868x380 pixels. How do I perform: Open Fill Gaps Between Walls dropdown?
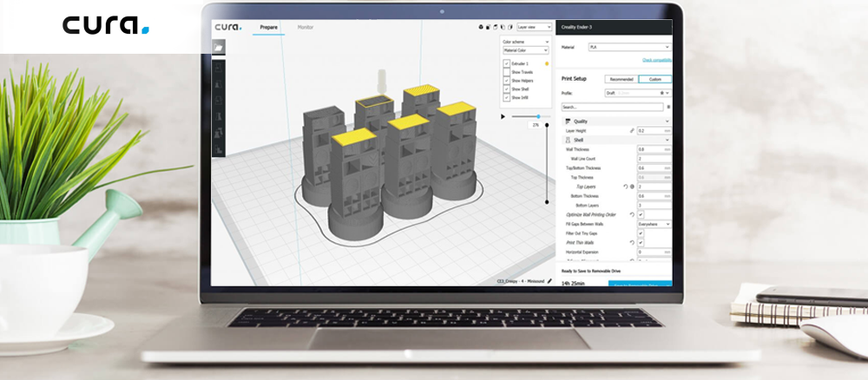654,224
